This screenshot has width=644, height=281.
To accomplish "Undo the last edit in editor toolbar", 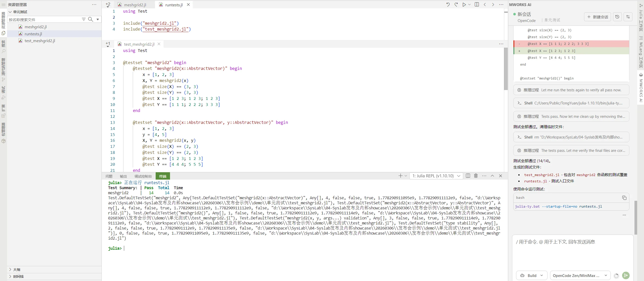I will (x=448, y=5).
